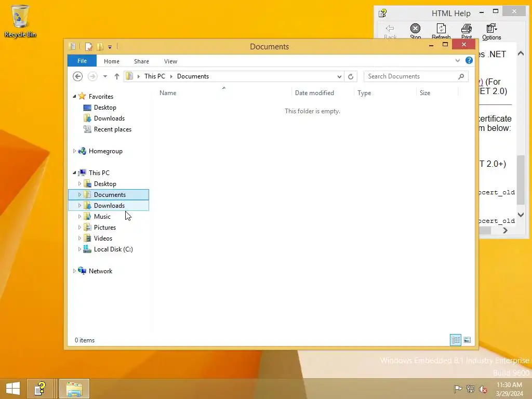Open the Customize Quick Access Toolbar arrow

(x=110, y=47)
